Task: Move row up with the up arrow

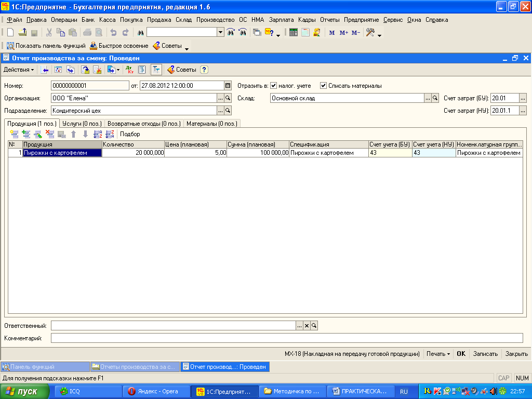Action: (74, 134)
